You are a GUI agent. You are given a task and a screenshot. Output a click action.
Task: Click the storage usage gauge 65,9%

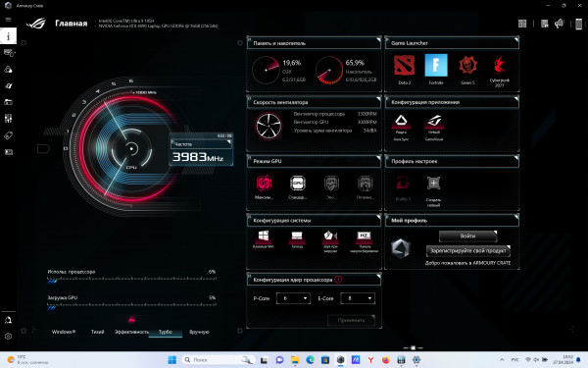tap(329, 70)
